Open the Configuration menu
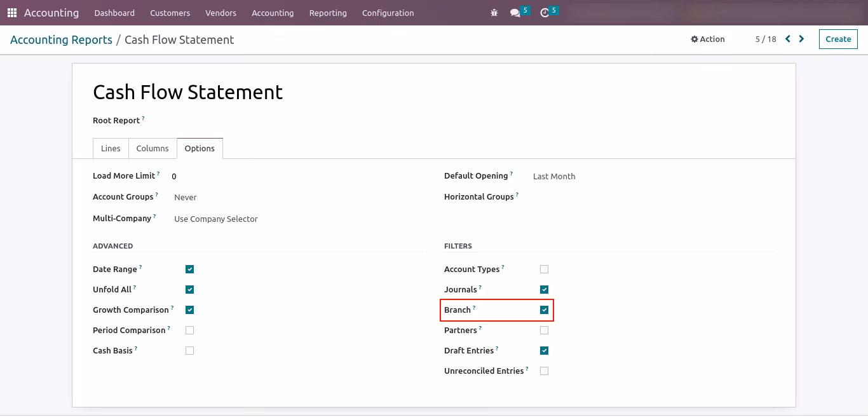 388,13
